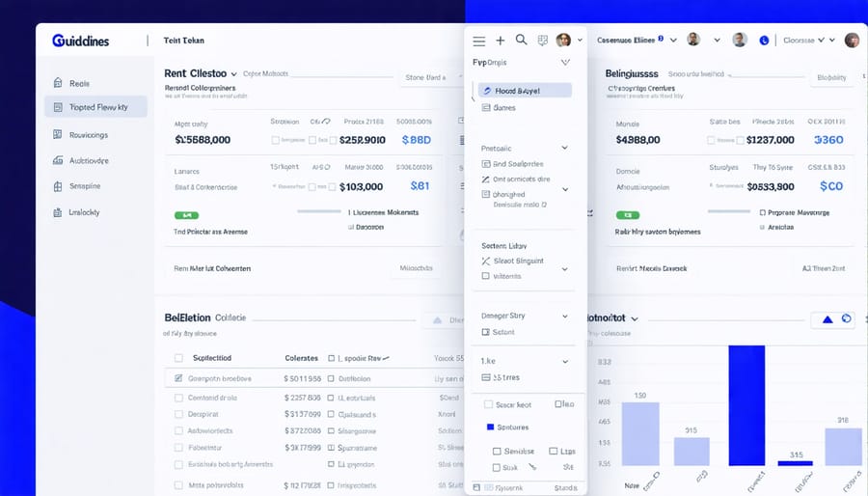Click the $BBD blue value link
This screenshot has width=868, height=496.
click(417, 140)
